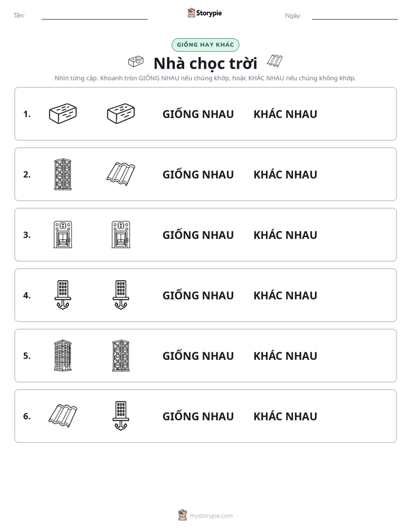Click the second elevator icon in row 3

coord(121,234)
